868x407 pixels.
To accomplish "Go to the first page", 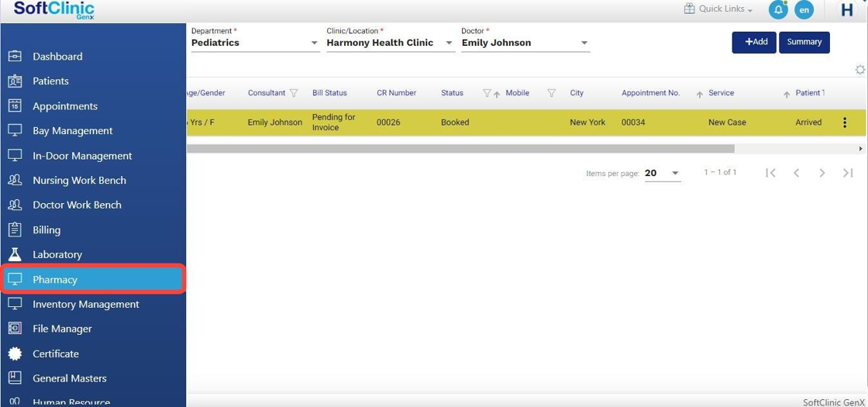I will (x=770, y=173).
